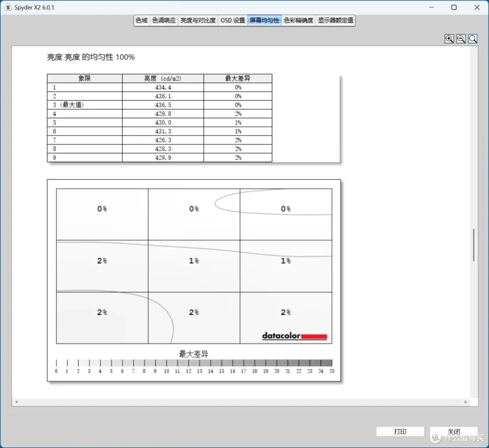Click the 431.3 brightness value
Screen dimensions: 489x448
click(x=163, y=131)
